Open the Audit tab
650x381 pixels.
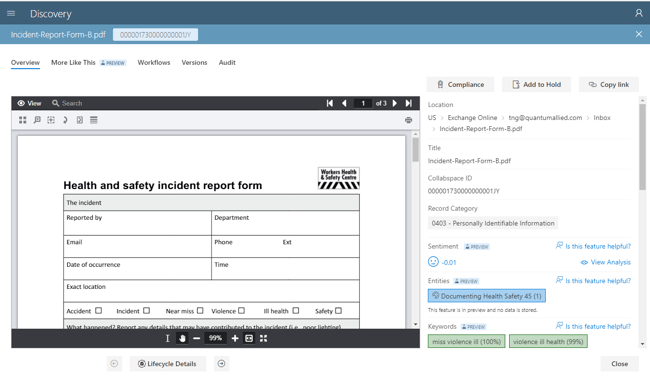coord(227,63)
